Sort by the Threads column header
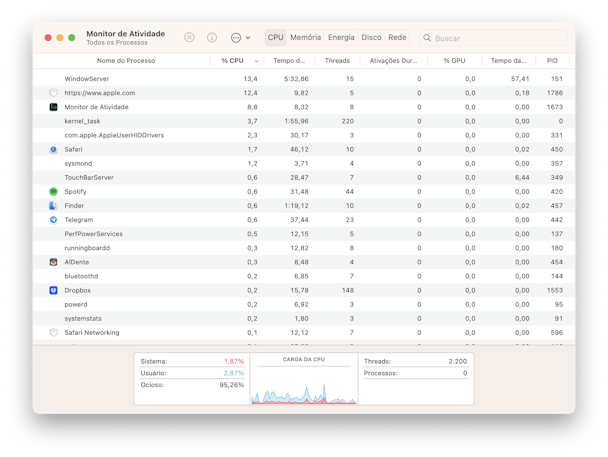Screen dimensions: 608x457 pyautogui.click(x=337, y=60)
